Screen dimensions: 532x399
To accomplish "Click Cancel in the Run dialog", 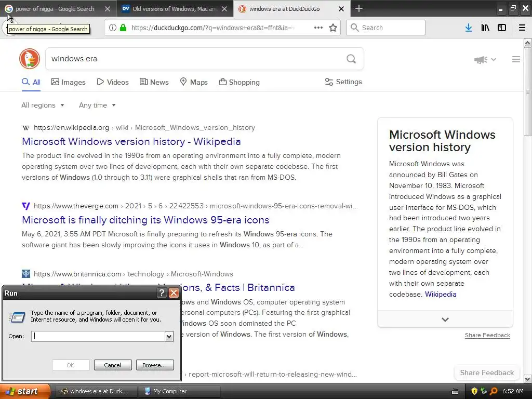I will pos(113,365).
